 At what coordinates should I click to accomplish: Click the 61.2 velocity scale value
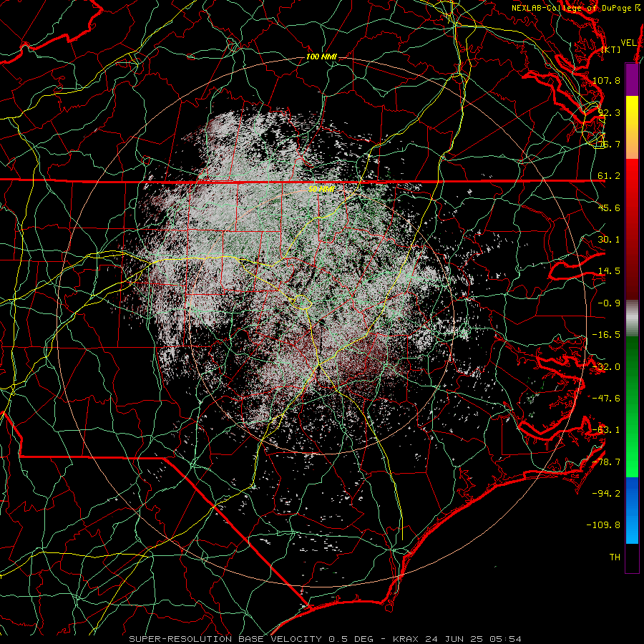(x=609, y=176)
